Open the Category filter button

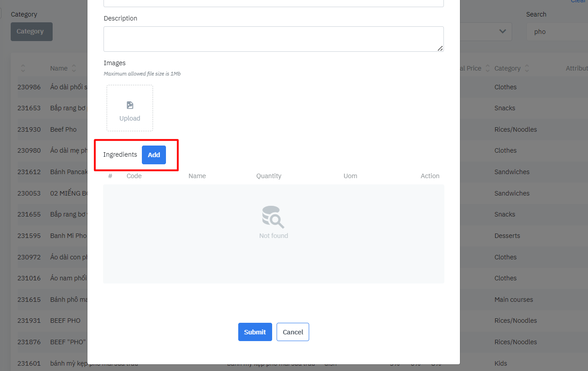[x=31, y=32]
